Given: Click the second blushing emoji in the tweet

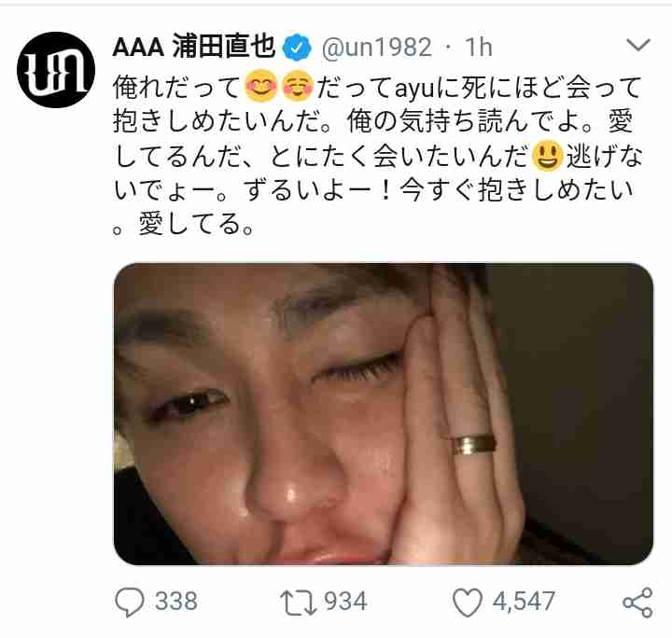Looking at the screenshot, I should [299, 87].
